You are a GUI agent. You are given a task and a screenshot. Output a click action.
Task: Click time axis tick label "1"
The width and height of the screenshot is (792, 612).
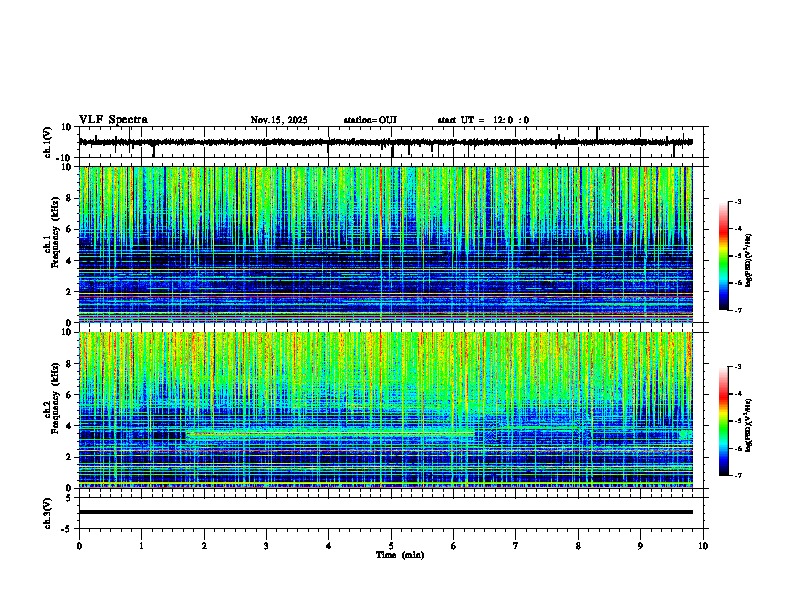pos(141,546)
